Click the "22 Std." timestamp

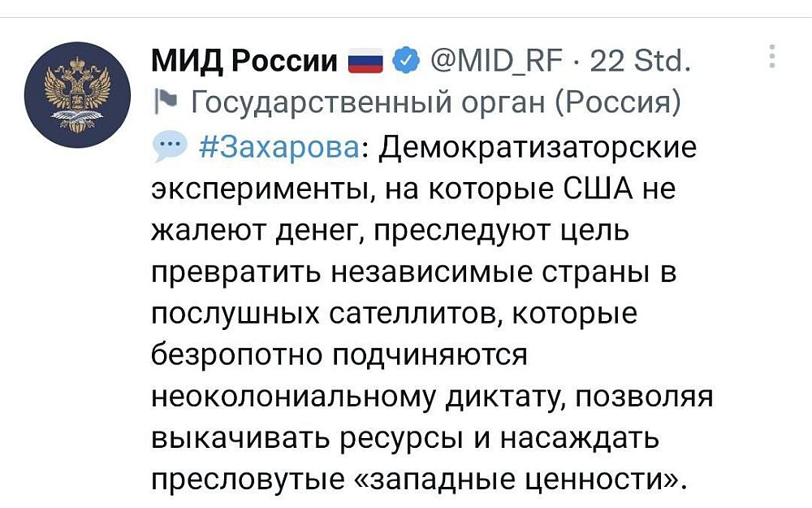pos(641,61)
